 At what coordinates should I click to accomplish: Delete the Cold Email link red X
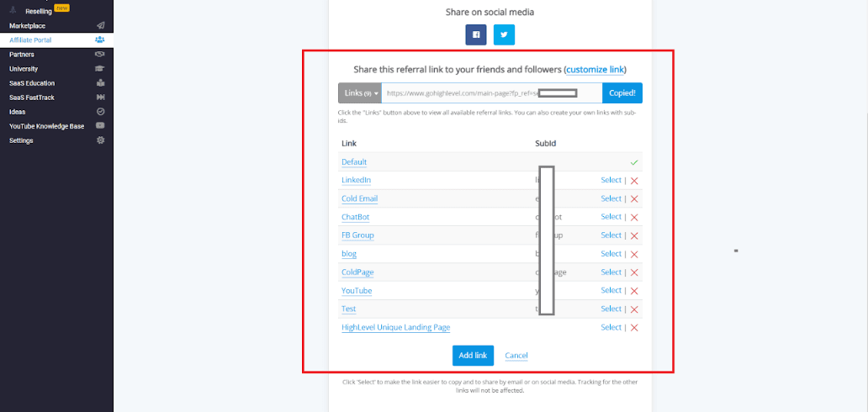click(x=634, y=198)
